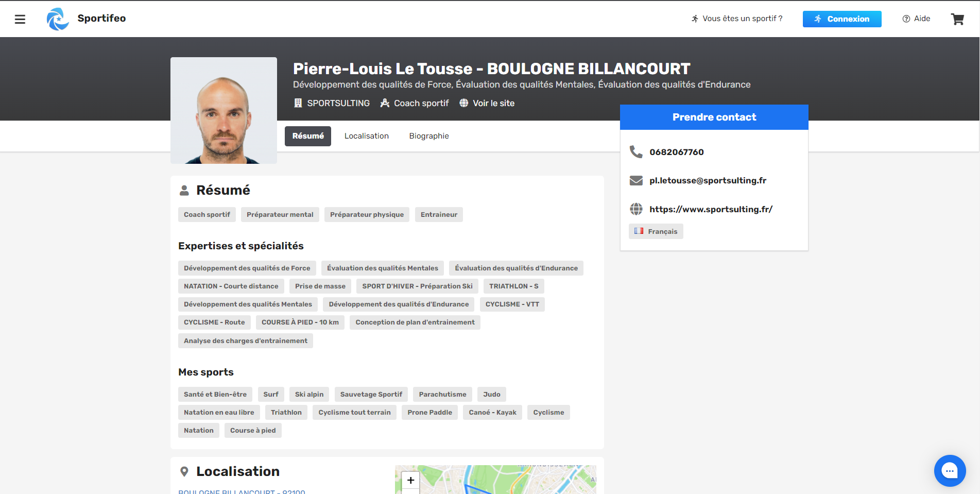Image resolution: width=980 pixels, height=494 pixels.
Task: Click SPORT D'HIVER - Préparation Ski tag
Action: 417,286
